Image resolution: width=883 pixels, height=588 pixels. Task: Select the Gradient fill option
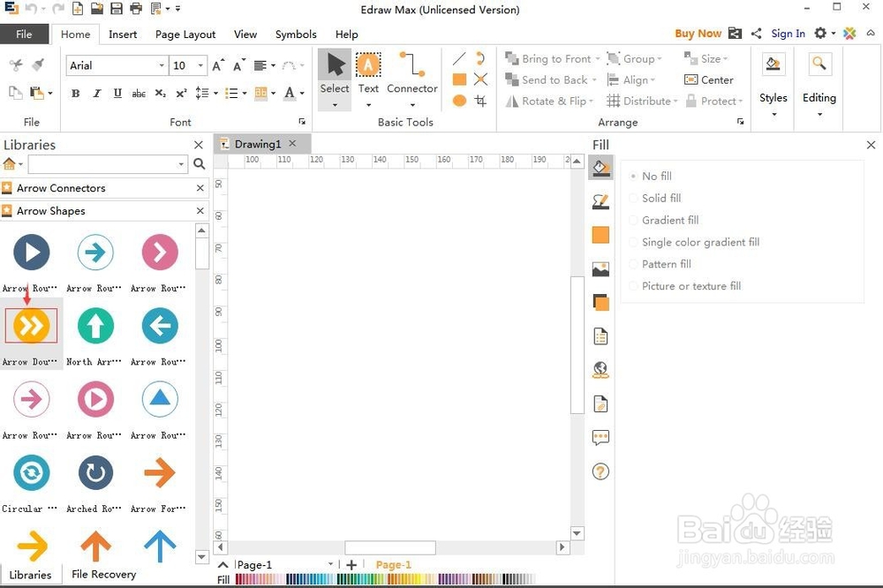(x=664, y=220)
